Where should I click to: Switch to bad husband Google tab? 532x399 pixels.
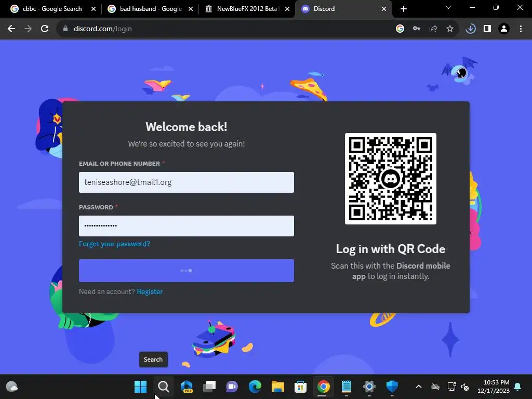pyautogui.click(x=150, y=9)
